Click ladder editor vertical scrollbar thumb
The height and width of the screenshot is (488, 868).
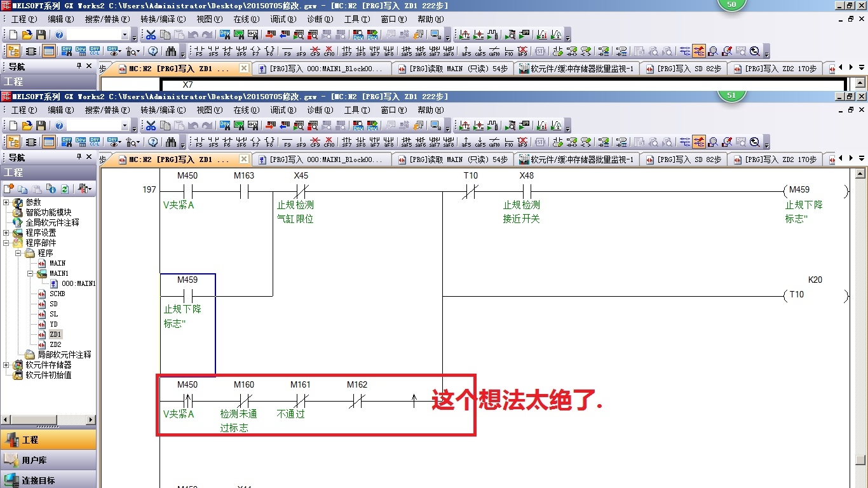pyautogui.click(x=860, y=460)
